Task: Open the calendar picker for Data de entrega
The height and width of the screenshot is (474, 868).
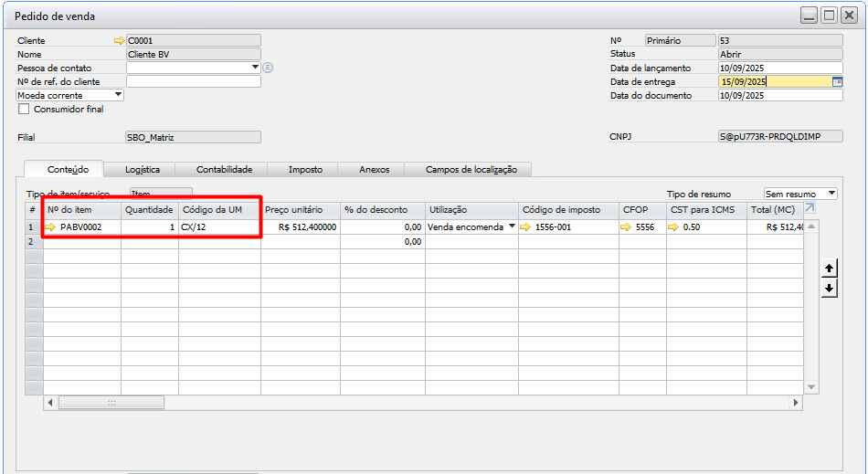Action: (837, 81)
